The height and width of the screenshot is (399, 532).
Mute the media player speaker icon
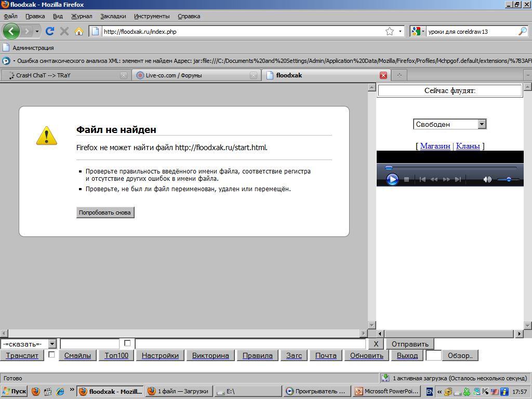coord(487,179)
